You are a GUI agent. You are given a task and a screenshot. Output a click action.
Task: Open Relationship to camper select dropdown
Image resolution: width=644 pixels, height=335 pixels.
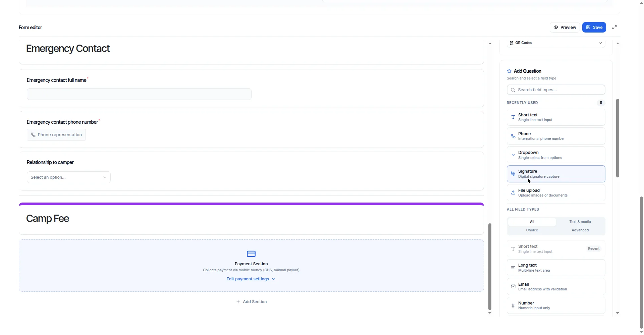pyautogui.click(x=69, y=177)
